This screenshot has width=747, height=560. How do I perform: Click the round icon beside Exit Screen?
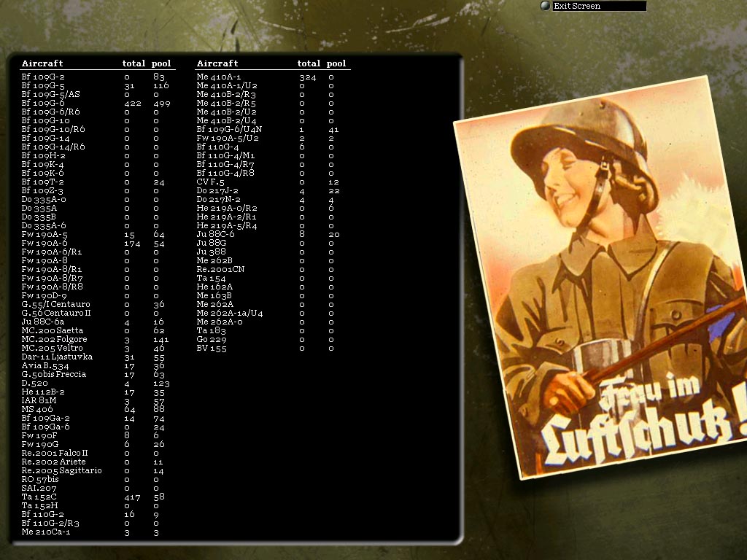(x=546, y=6)
